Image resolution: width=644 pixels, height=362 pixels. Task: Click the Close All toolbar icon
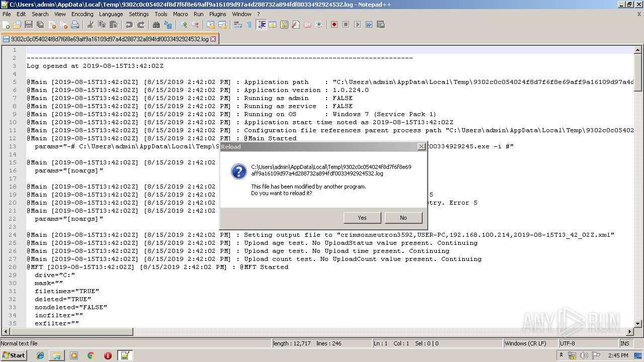63,25
